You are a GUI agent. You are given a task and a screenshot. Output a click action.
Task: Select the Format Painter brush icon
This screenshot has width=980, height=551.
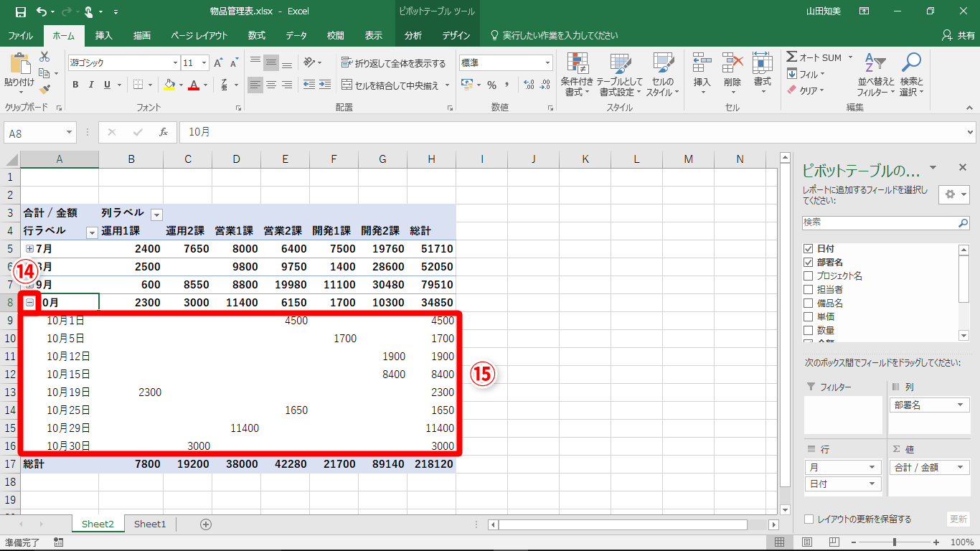(44, 90)
